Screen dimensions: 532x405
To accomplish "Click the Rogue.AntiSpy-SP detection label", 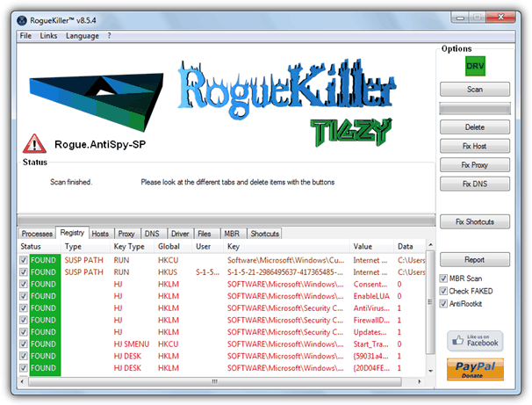I will pyautogui.click(x=100, y=145).
